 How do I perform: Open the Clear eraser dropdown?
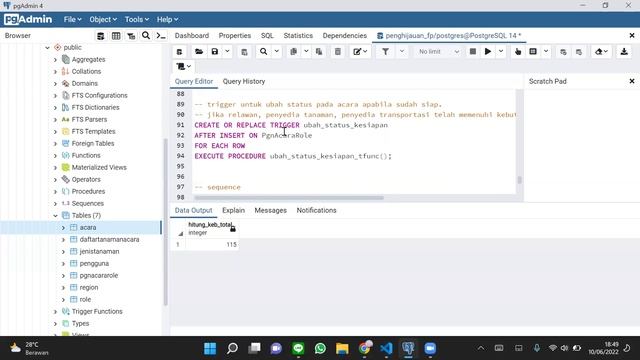tap(601, 52)
